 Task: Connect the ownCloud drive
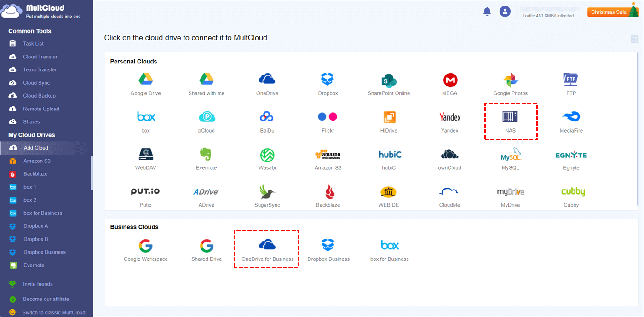click(x=450, y=154)
